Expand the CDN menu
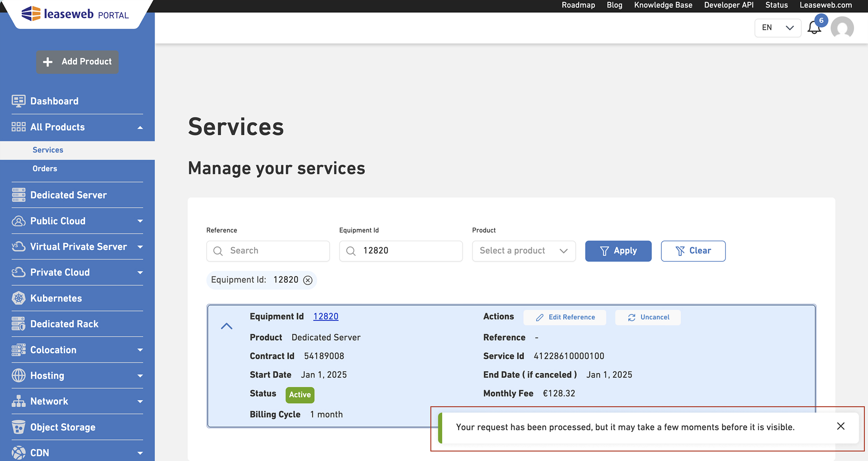The image size is (868, 461). coord(140,453)
